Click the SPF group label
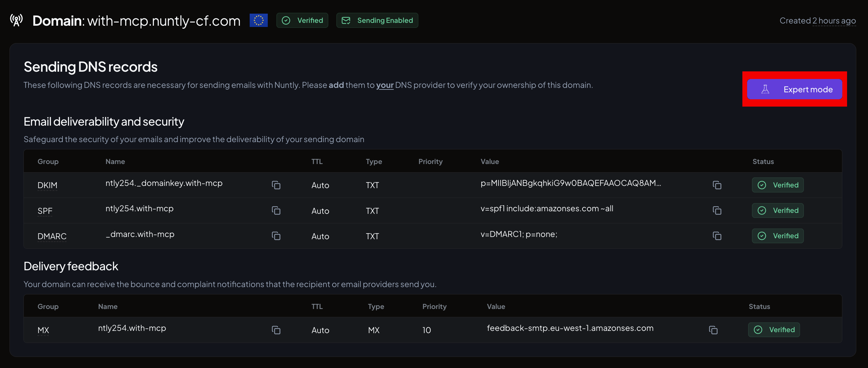 pyautogui.click(x=45, y=211)
